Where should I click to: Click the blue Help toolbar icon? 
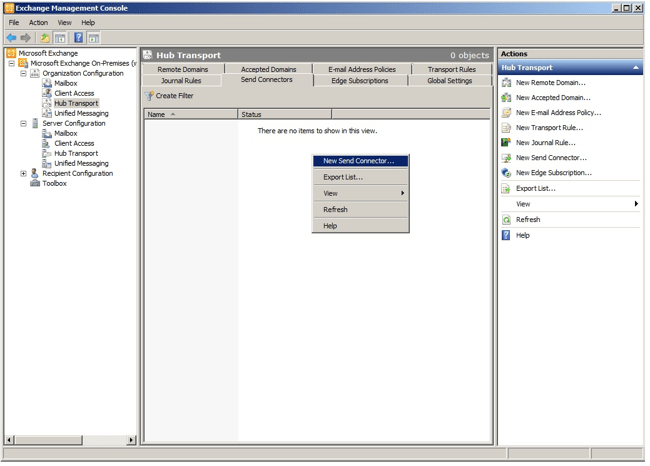[78, 38]
